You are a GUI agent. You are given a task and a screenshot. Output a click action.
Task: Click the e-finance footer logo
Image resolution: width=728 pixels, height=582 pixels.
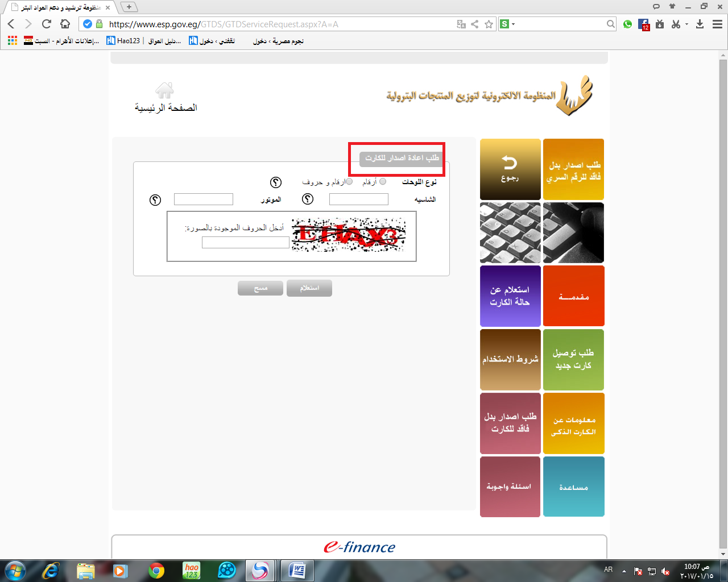click(x=359, y=547)
